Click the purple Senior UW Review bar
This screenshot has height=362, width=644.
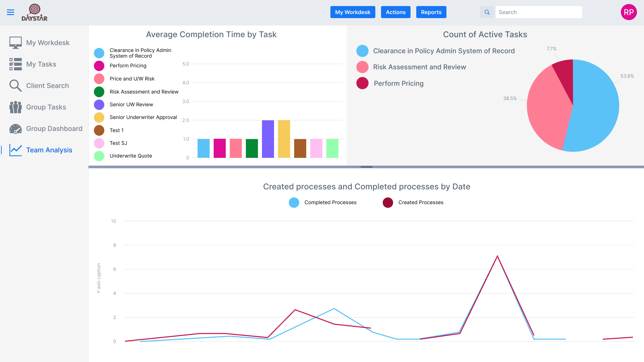268,139
